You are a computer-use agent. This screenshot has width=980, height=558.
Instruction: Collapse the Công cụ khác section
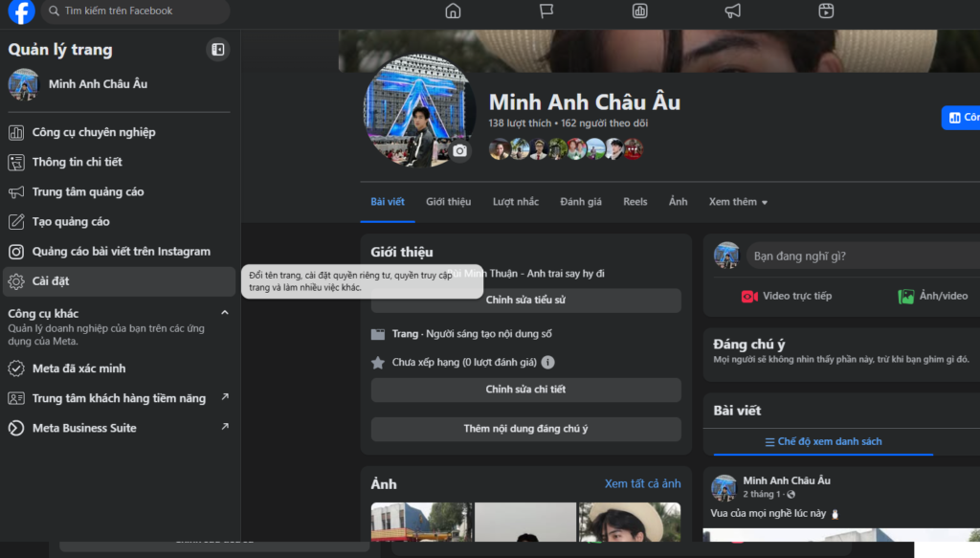tap(224, 312)
